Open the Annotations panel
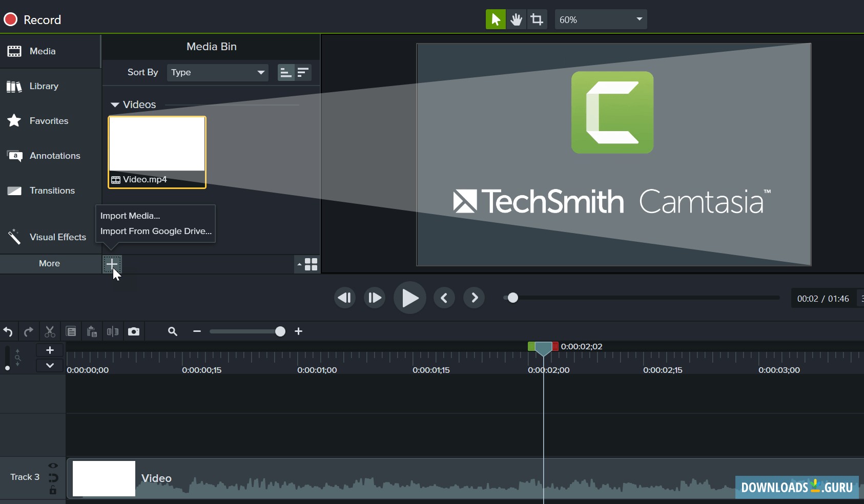The height and width of the screenshot is (504, 864). [x=55, y=156]
